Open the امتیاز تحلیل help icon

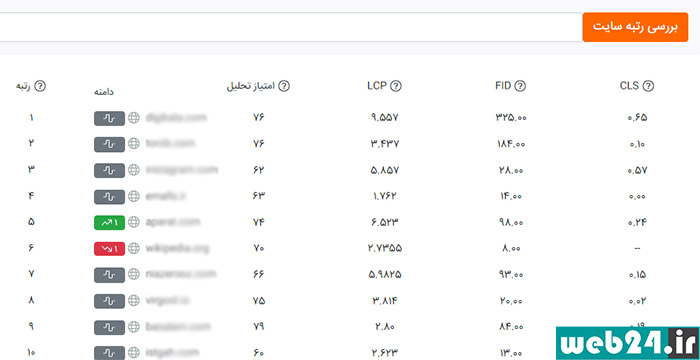[284, 86]
